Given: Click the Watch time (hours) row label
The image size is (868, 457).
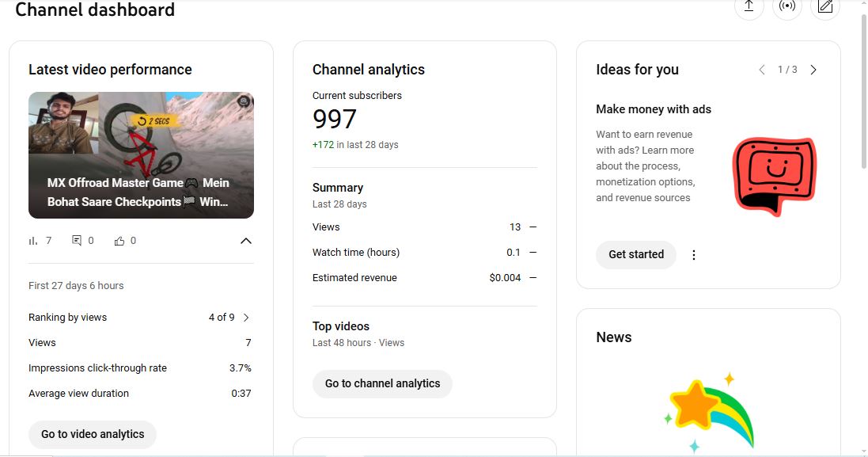Looking at the screenshot, I should point(356,253).
